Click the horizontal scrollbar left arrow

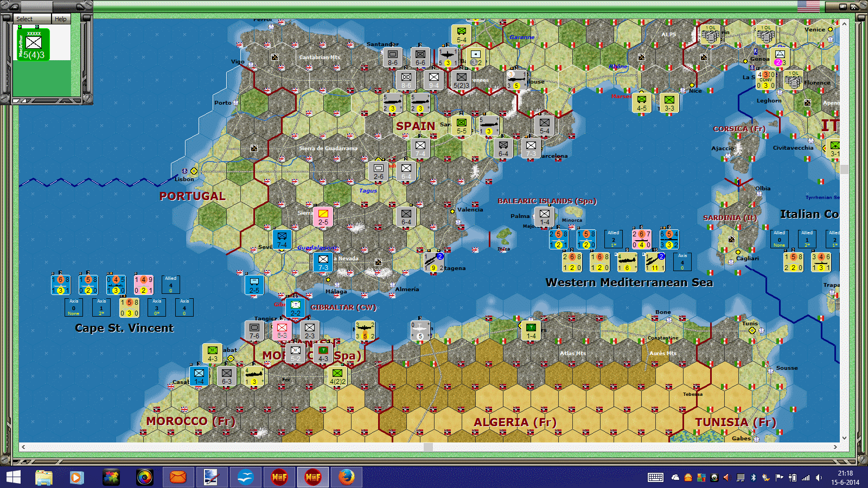[23, 447]
